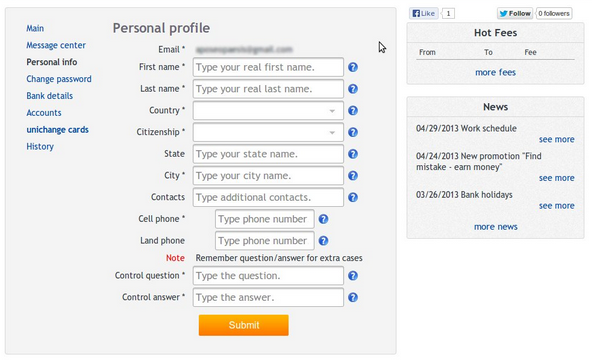Click help icon beside Cell phone field

click(323, 219)
